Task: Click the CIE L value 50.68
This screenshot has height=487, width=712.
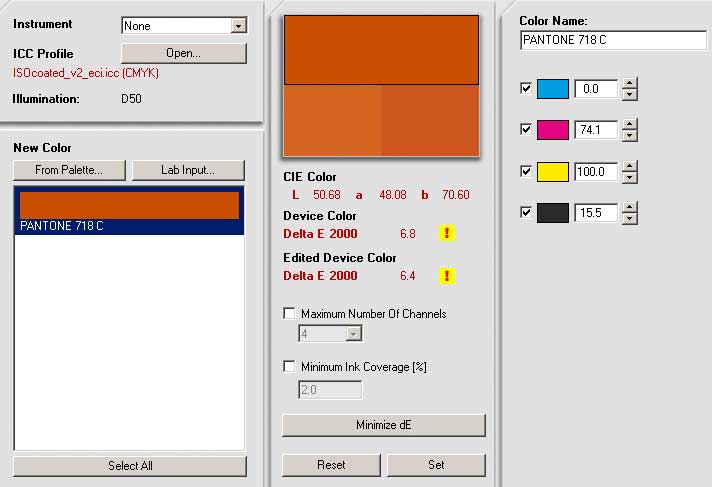Action: pos(326,195)
